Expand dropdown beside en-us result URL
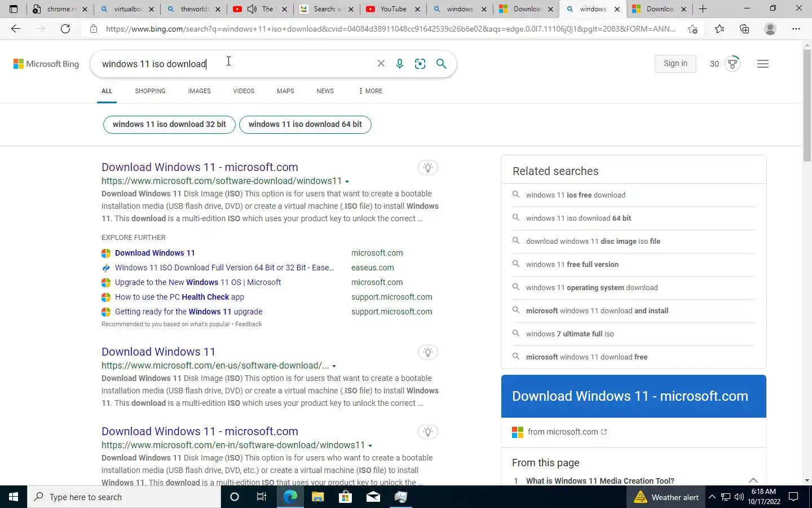Viewport: 812px width, 508px height. (334, 366)
